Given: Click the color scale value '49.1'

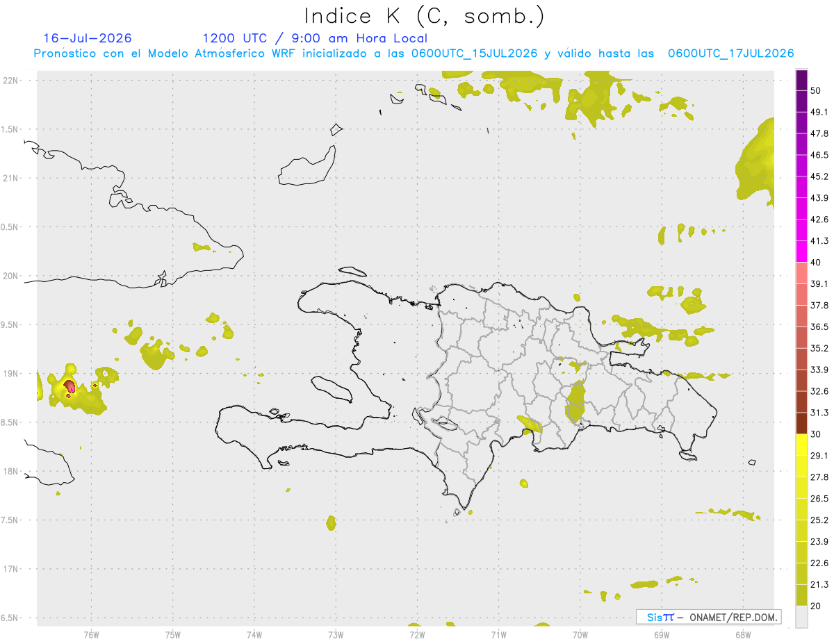Looking at the screenshot, I should [x=819, y=112].
